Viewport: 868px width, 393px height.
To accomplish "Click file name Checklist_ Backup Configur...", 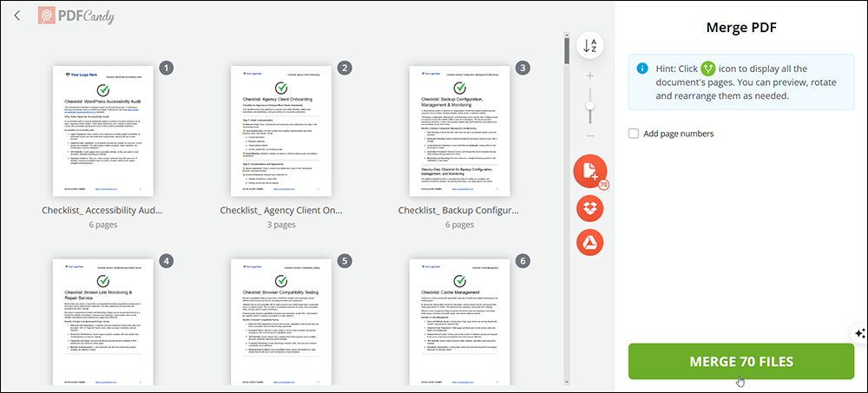I will (x=459, y=210).
